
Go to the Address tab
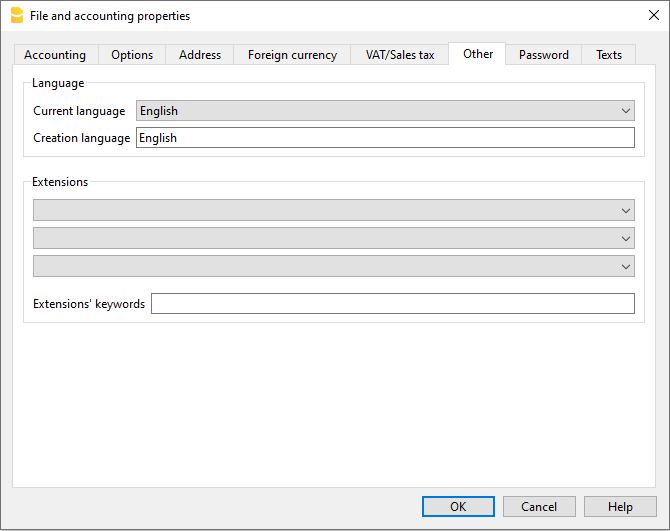(200, 55)
